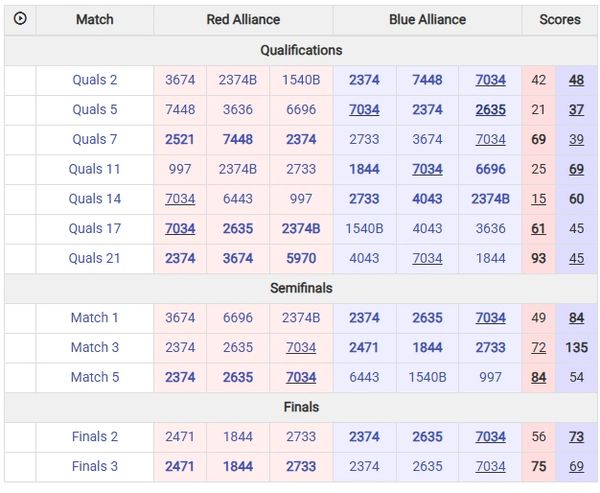Open semifinals Match 1 link
Viewport: 600px width, 493px height.
(95, 318)
